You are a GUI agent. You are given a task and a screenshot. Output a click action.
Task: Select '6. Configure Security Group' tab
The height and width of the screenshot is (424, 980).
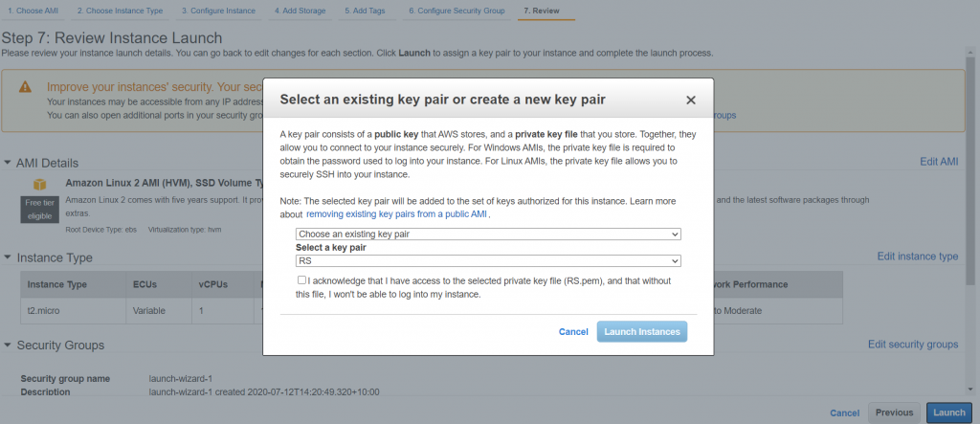456,11
